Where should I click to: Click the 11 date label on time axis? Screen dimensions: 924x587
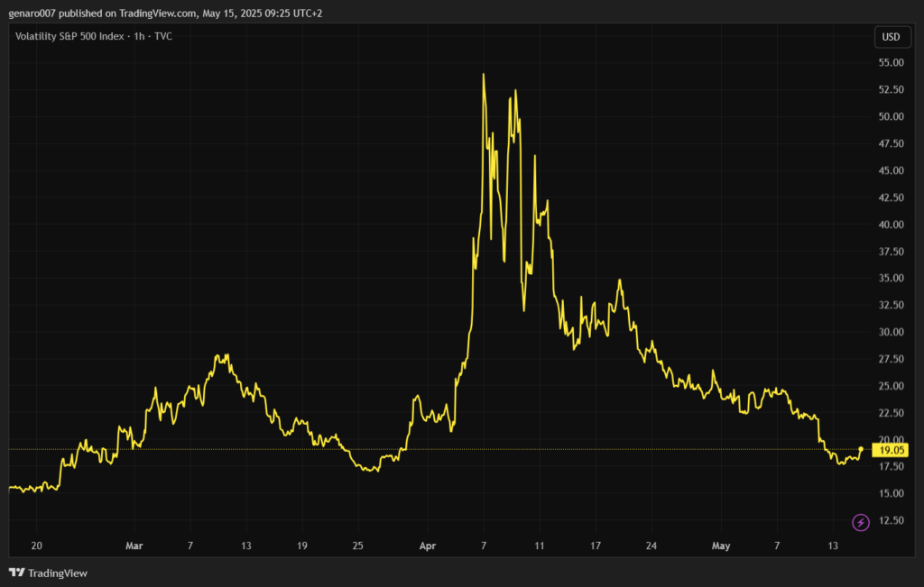point(539,546)
